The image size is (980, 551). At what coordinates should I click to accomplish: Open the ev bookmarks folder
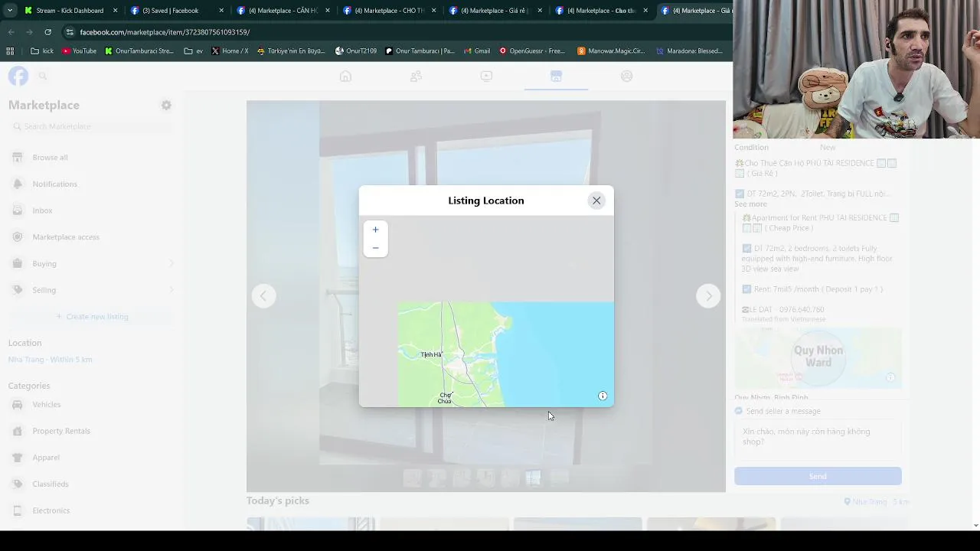(x=194, y=51)
